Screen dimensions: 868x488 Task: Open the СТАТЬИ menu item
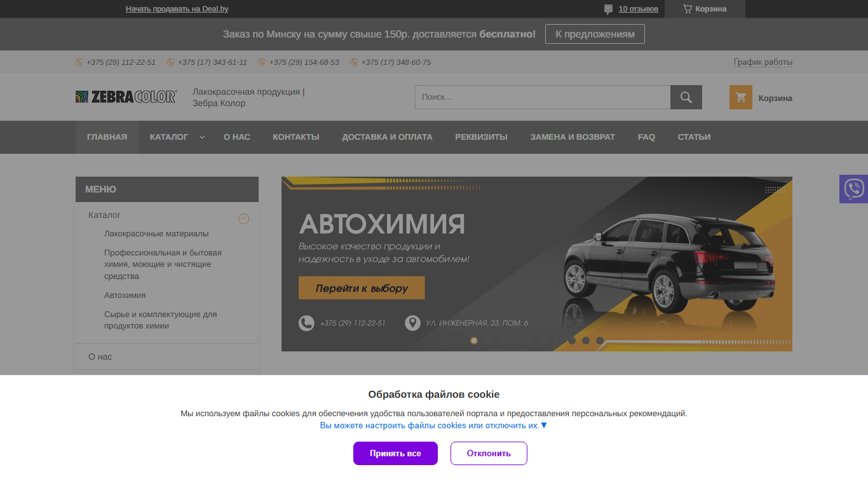pos(694,137)
